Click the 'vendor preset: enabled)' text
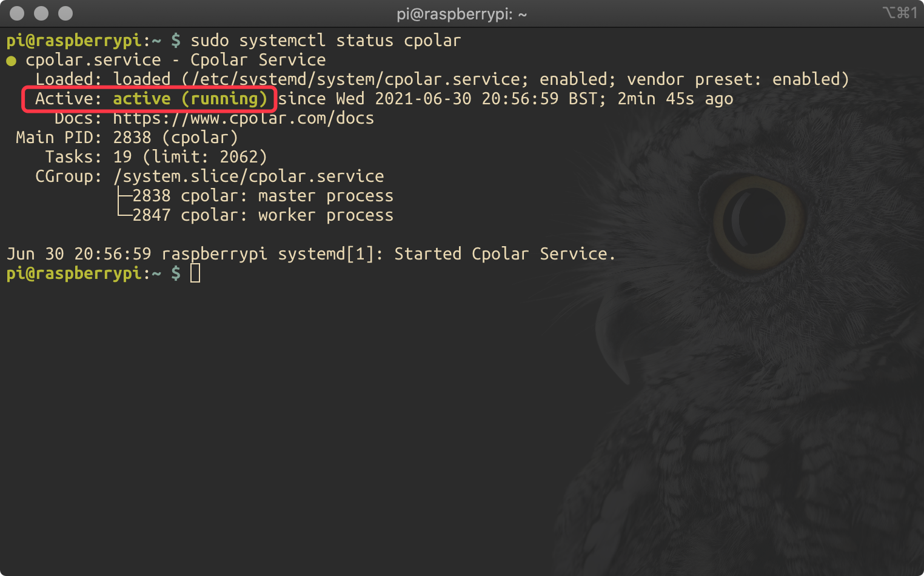 738,79
